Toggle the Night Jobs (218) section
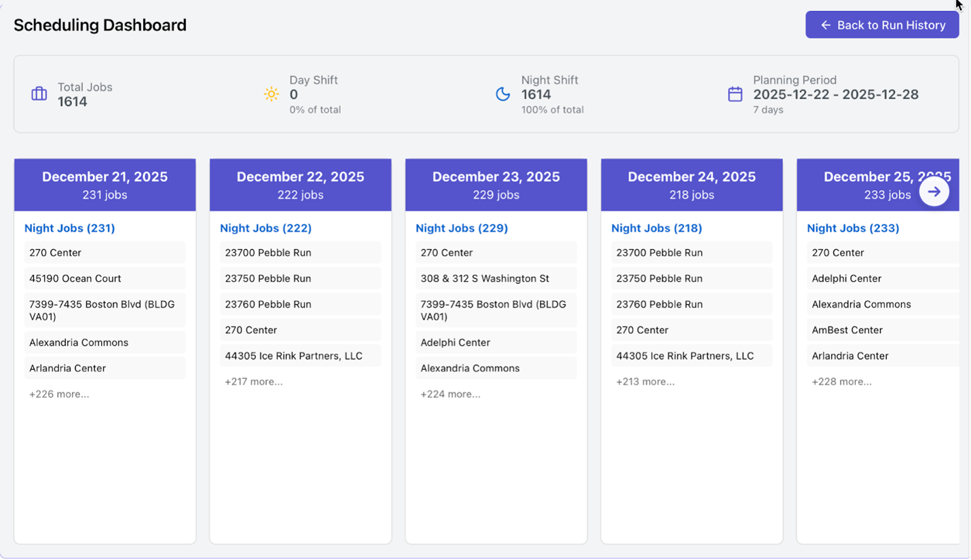The width and height of the screenshot is (971, 560). point(657,228)
